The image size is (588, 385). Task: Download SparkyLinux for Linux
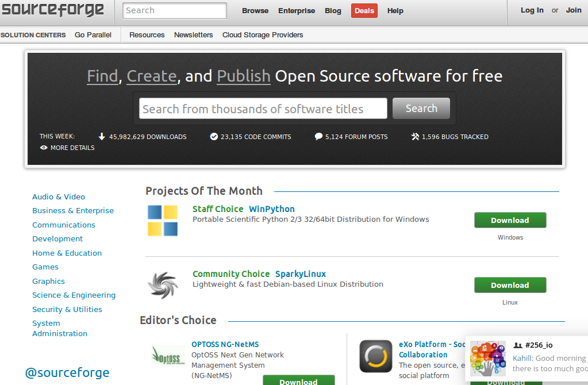(x=510, y=285)
